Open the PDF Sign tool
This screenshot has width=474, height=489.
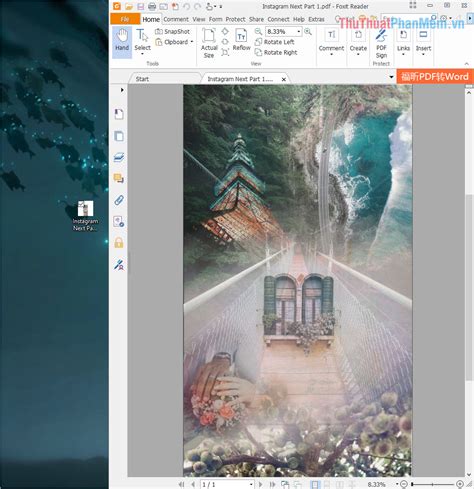(x=381, y=44)
